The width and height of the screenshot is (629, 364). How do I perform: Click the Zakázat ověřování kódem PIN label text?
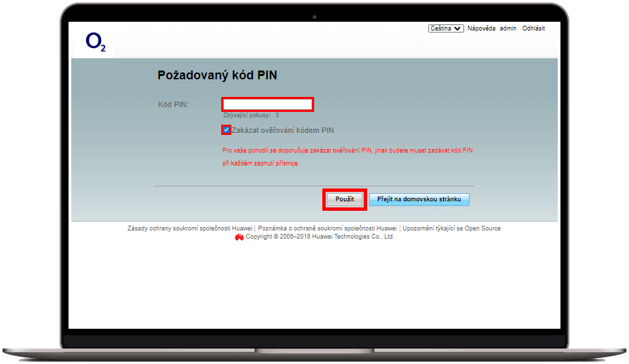(283, 130)
